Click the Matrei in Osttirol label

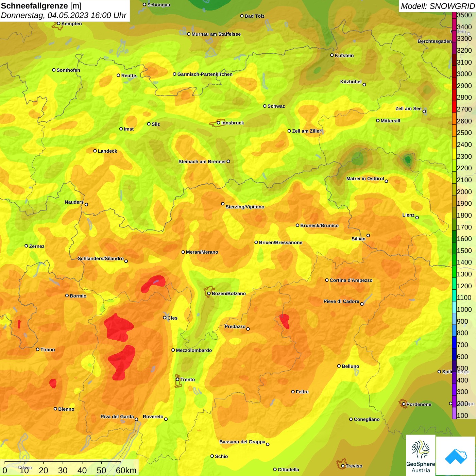[365, 178]
